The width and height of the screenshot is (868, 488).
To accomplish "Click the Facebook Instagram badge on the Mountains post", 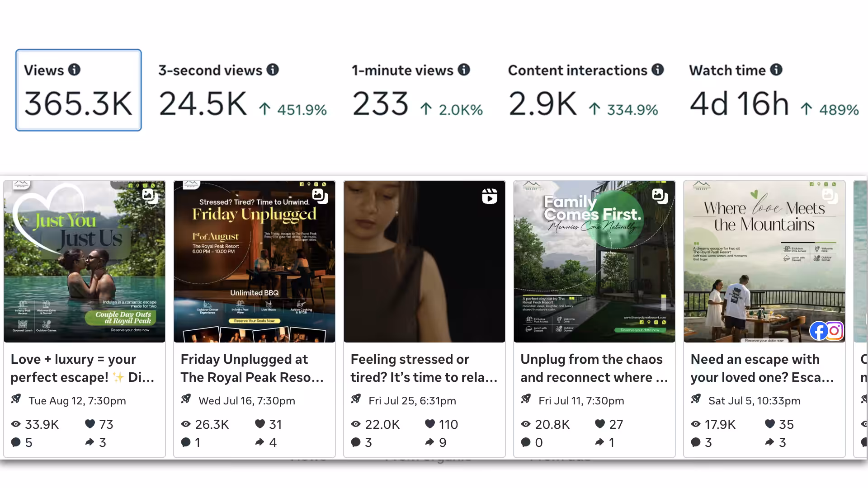I will 827,331.
